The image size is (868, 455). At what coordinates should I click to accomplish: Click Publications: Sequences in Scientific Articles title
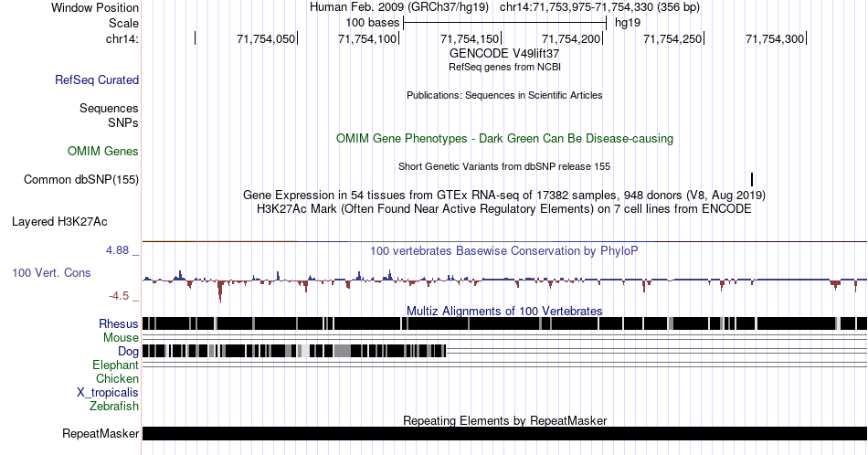pos(504,95)
